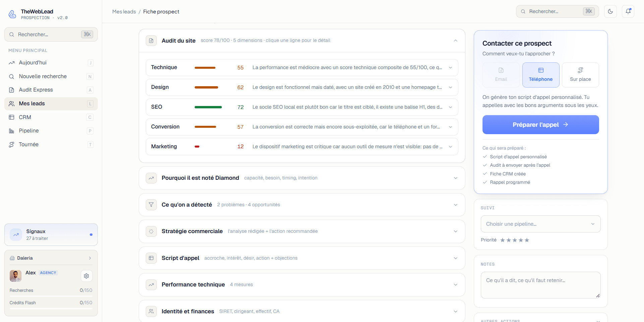Focus the top bar Rechercher field

tap(557, 11)
